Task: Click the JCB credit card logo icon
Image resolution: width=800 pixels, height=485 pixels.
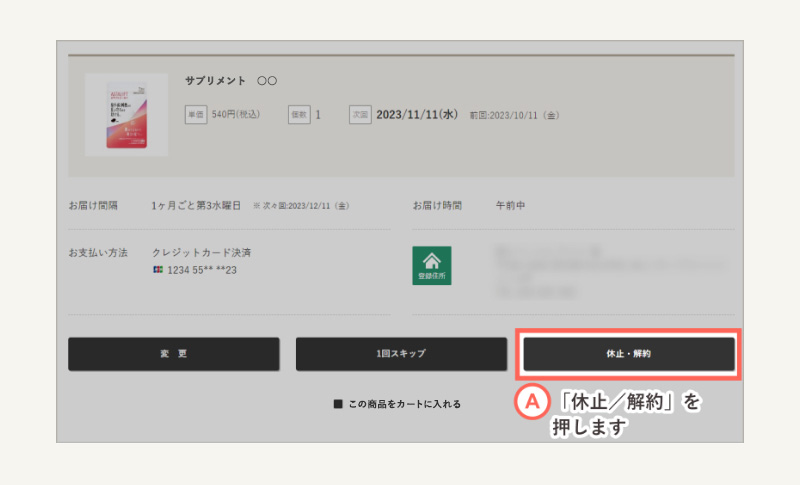Action: coord(158,270)
